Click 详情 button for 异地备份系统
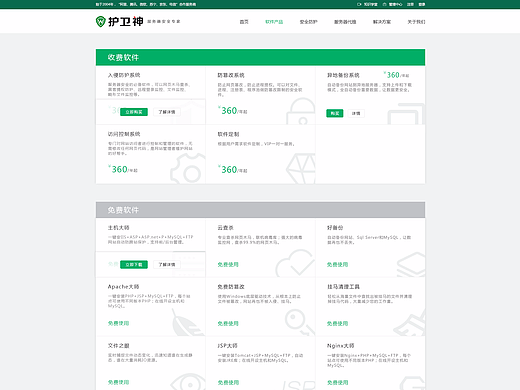The width and height of the screenshot is (520, 390). (356, 113)
